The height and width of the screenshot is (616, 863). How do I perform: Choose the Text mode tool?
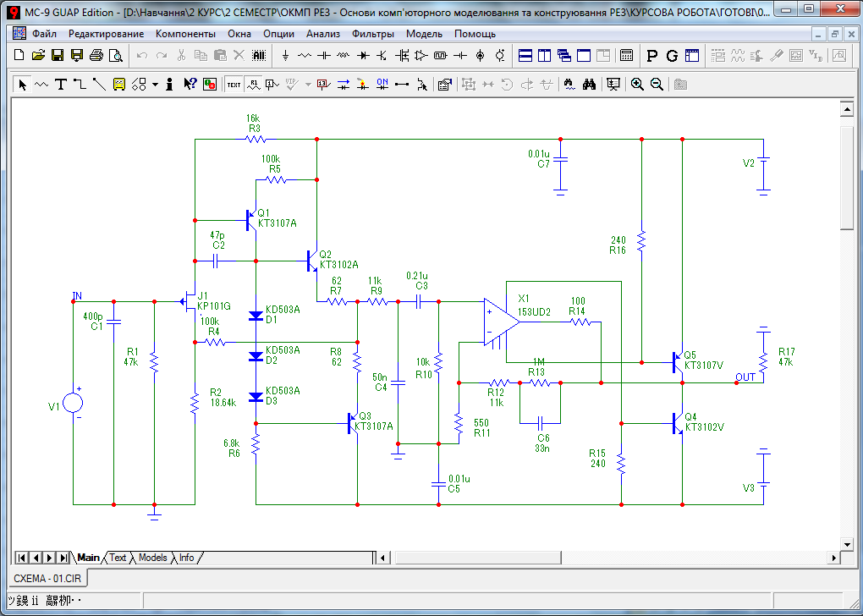(61, 85)
